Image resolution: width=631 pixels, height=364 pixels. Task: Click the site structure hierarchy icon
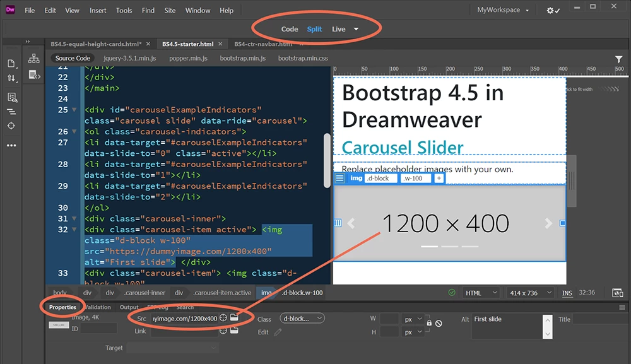coord(34,58)
